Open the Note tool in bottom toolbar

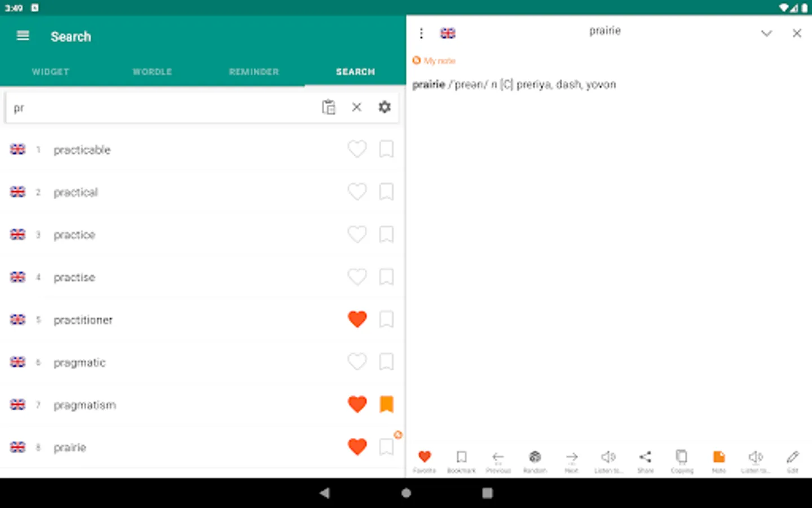click(719, 461)
